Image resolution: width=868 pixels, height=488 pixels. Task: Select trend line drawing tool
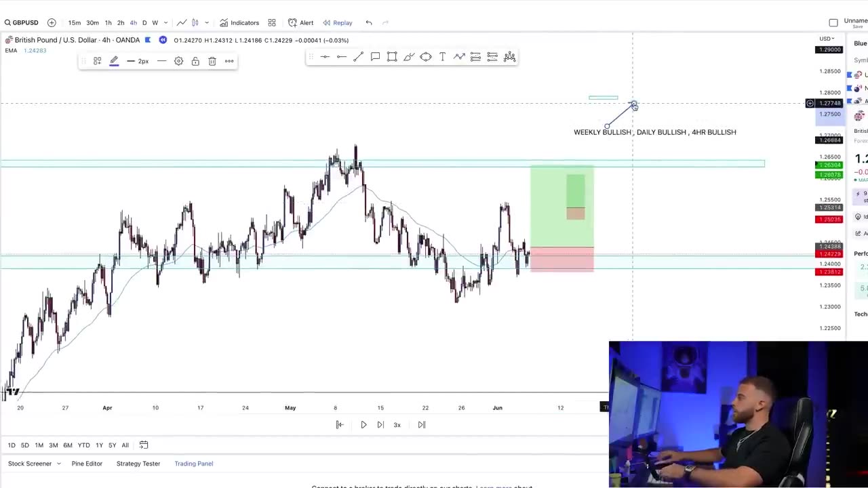click(x=358, y=57)
